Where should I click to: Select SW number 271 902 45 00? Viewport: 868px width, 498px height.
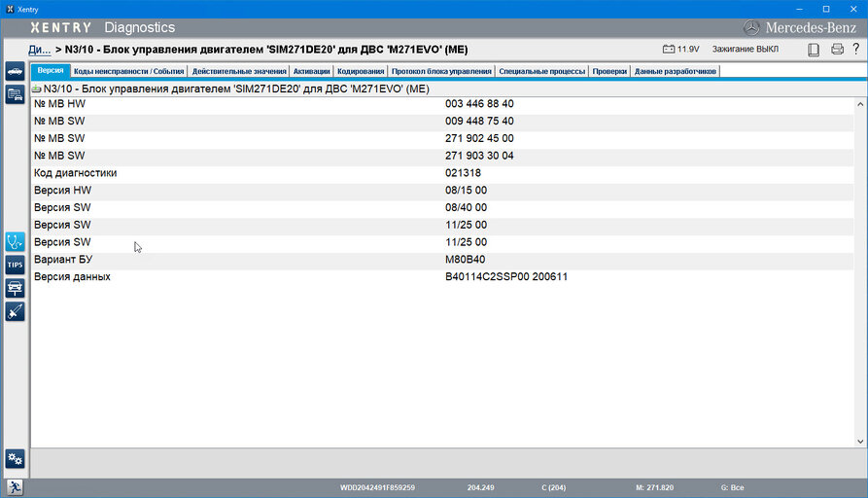(479, 138)
